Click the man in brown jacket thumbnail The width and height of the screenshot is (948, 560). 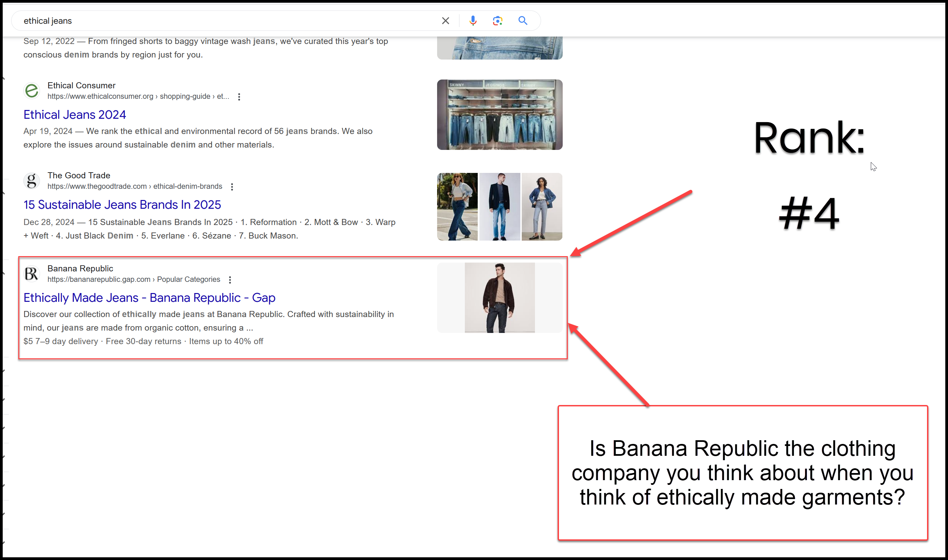[x=499, y=298]
